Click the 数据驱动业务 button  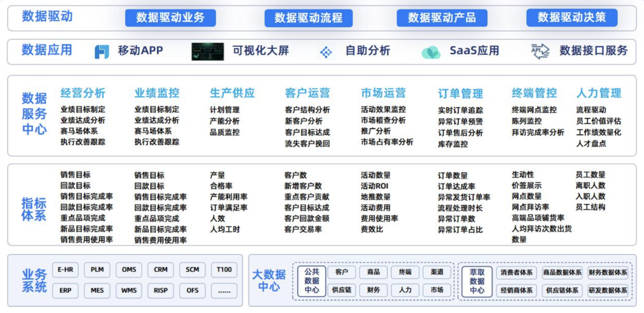171,18
